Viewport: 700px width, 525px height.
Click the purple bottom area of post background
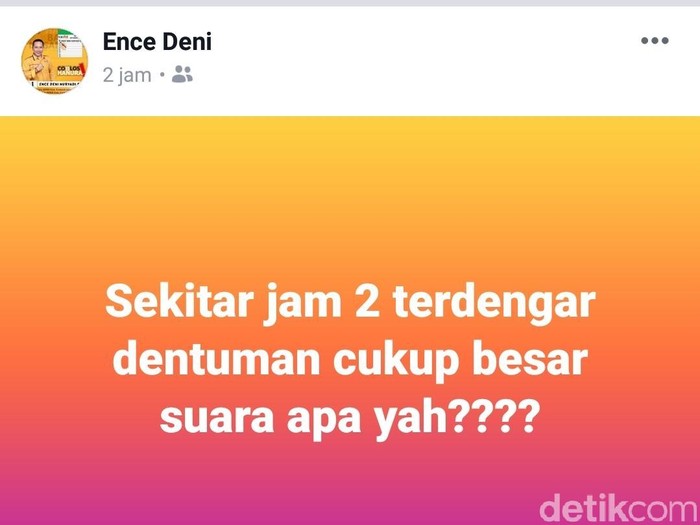click(x=268, y=496)
